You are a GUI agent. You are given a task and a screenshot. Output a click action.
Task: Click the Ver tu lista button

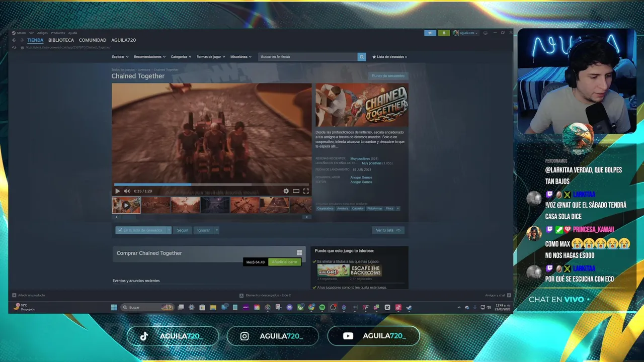coord(388,230)
